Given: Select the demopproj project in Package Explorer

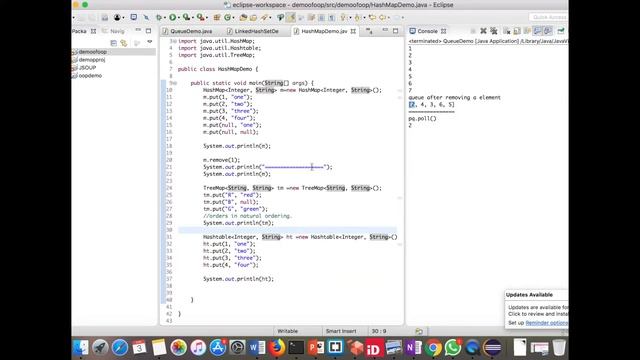Looking at the screenshot, I should [x=92, y=60].
